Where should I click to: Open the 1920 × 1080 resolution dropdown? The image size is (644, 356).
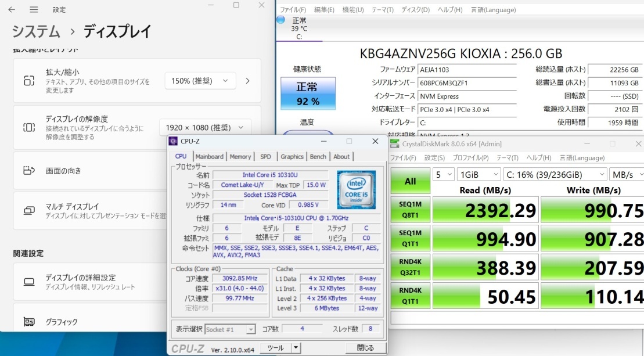click(205, 127)
